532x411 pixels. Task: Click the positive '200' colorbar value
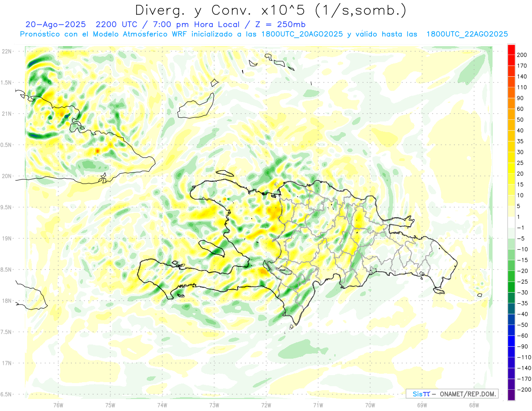click(522, 55)
